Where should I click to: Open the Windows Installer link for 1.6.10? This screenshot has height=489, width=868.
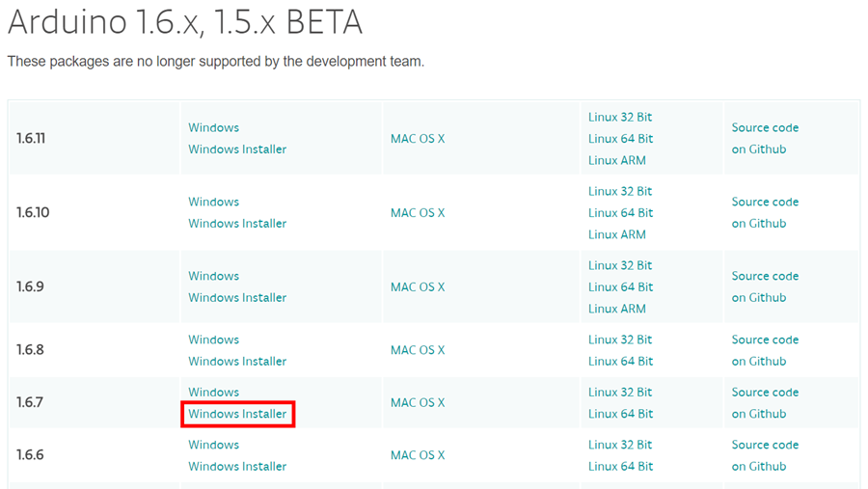click(x=237, y=223)
